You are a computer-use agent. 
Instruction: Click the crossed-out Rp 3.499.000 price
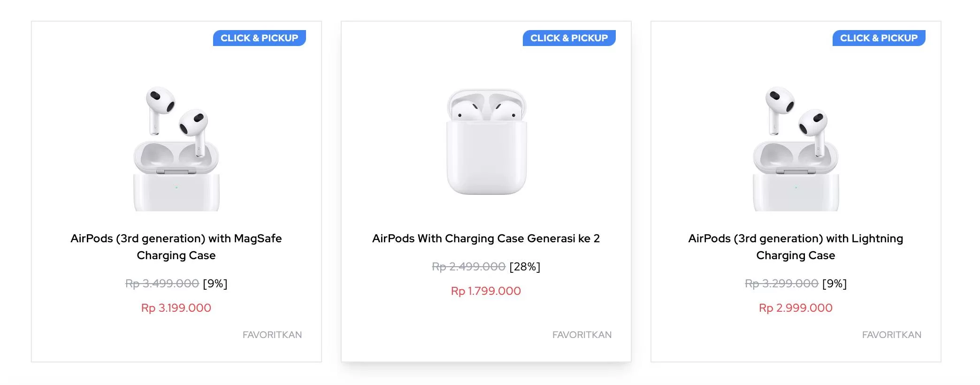pos(162,284)
